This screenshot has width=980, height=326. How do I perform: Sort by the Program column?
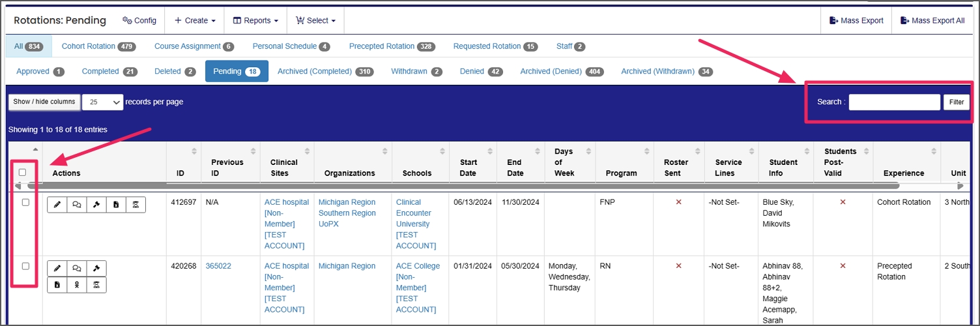pos(647,151)
